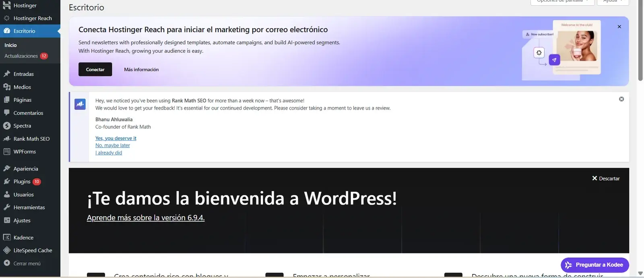Click the paper plane send icon in banner
644x278 pixels.
554,60
